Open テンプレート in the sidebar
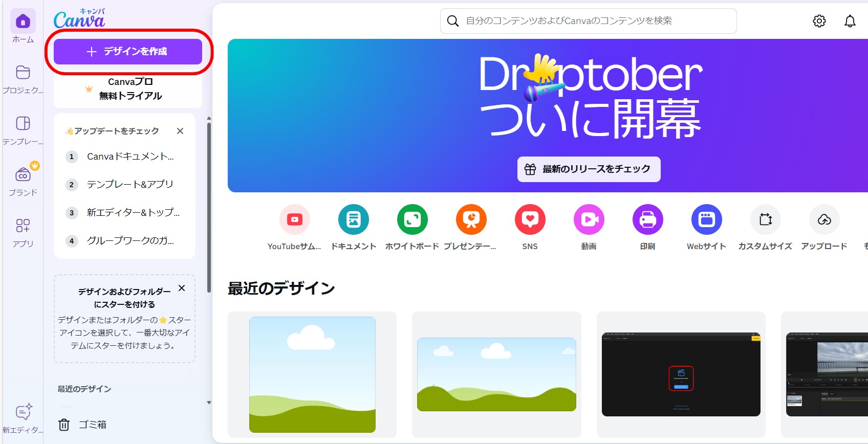This screenshot has height=444, width=868. tap(23, 129)
